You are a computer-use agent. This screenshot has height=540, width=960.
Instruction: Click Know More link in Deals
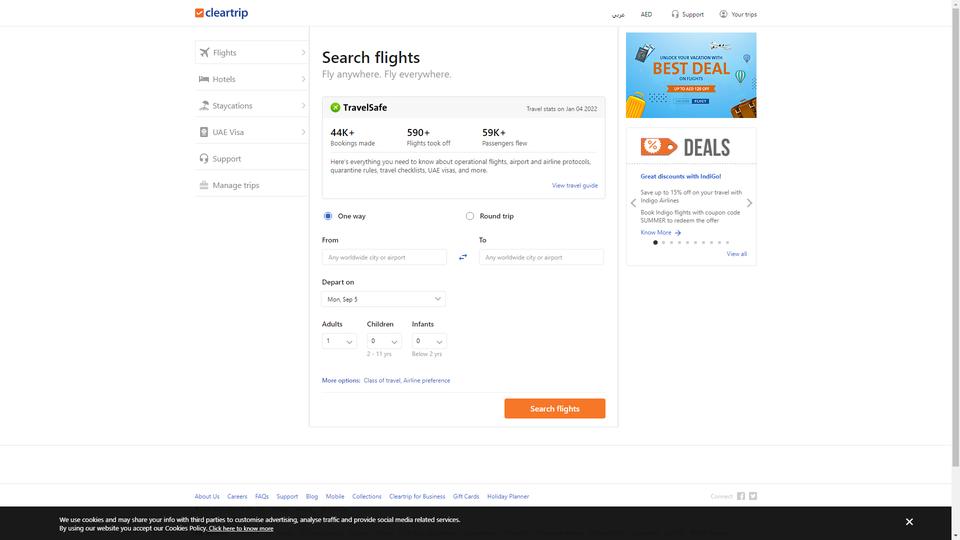pos(660,233)
